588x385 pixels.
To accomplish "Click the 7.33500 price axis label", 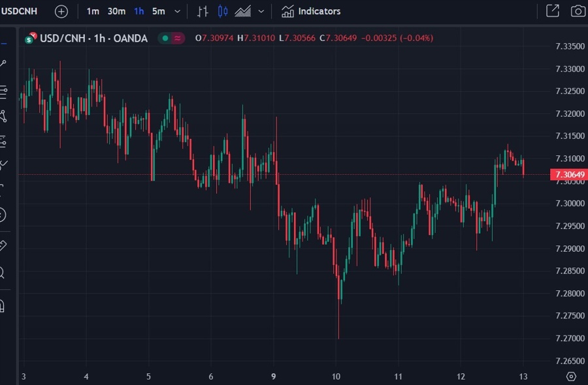I will pyautogui.click(x=570, y=46).
